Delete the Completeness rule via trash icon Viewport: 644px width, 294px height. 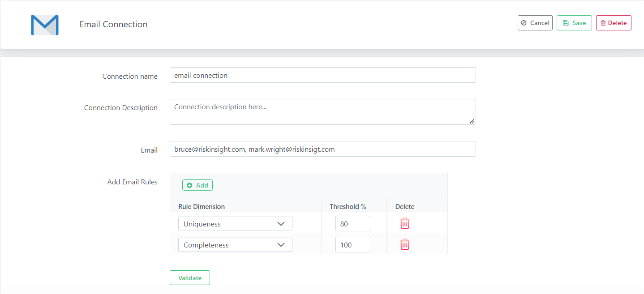pos(405,244)
